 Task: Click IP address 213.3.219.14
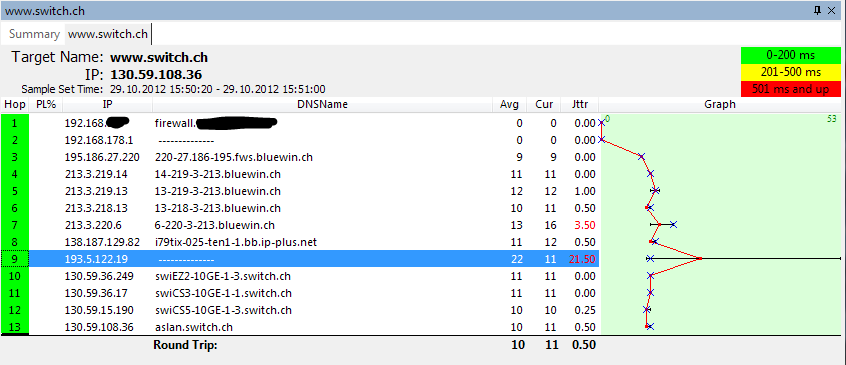(x=96, y=174)
